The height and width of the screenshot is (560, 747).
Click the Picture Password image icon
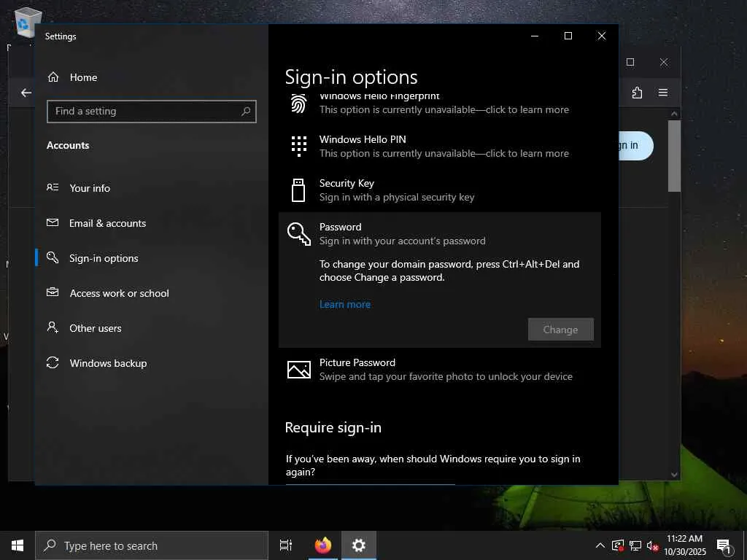pos(298,370)
